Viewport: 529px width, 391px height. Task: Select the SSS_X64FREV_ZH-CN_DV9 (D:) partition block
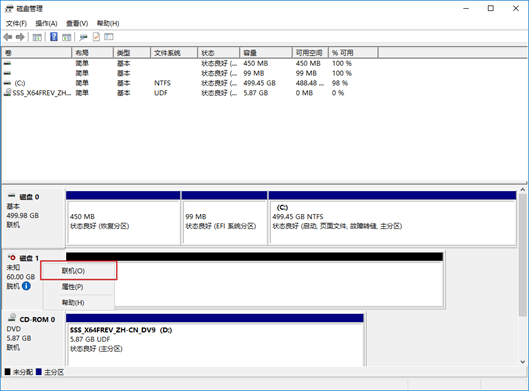[x=215, y=340]
